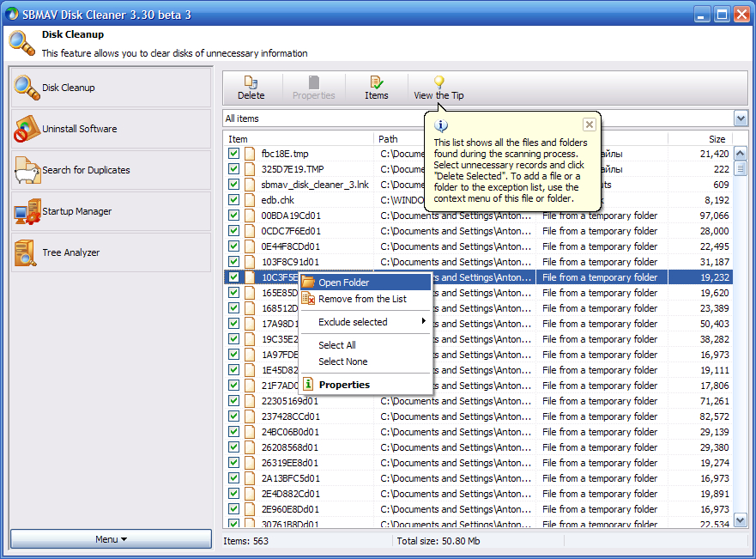Click the file icon of 22305169d01
This screenshot has height=559, width=756.
coord(250,401)
